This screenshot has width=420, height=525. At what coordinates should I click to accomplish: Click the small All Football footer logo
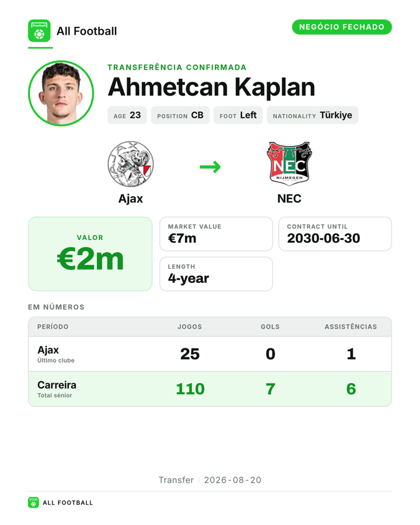point(33,503)
